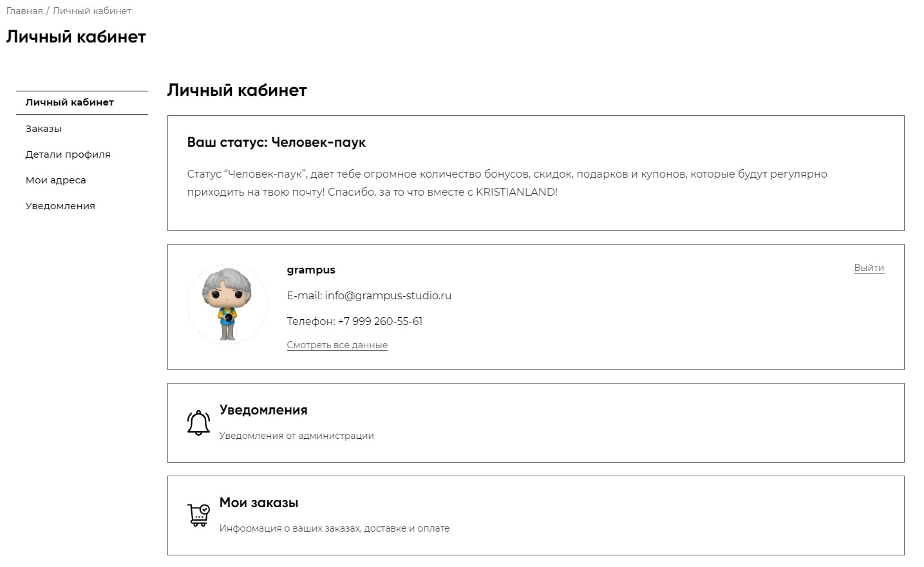
Task: Select Детали профиля in the sidebar
Action: 68,154
